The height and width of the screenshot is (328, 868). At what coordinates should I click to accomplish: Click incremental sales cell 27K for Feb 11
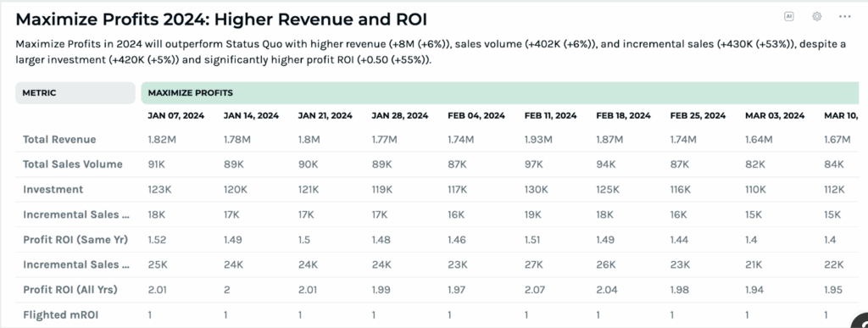(534, 265)
